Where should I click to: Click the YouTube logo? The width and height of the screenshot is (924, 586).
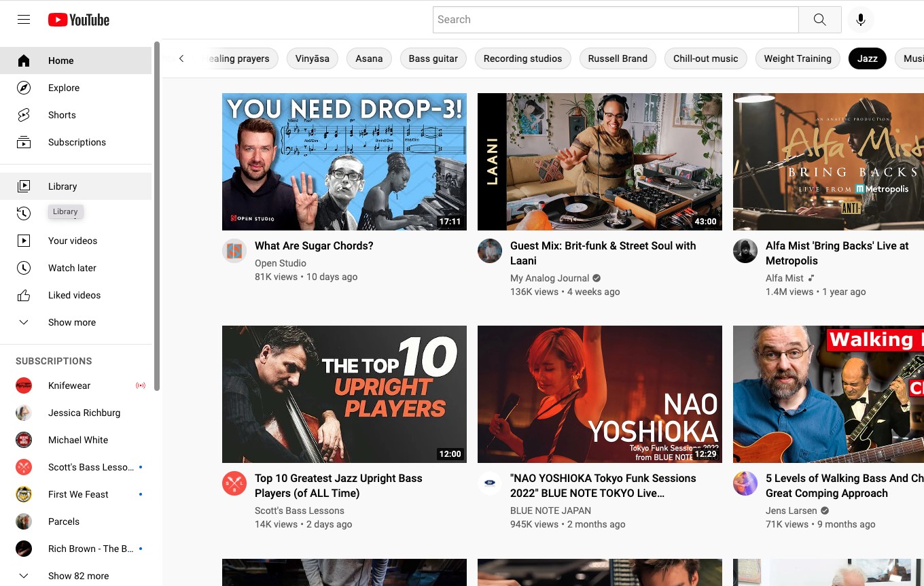79,20
